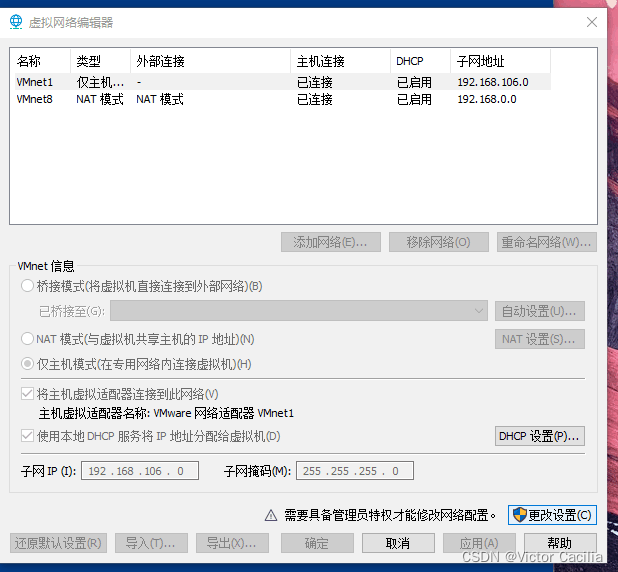Click the 取消 button
Screen dimensions: 618x572
[x=398, y=543]
